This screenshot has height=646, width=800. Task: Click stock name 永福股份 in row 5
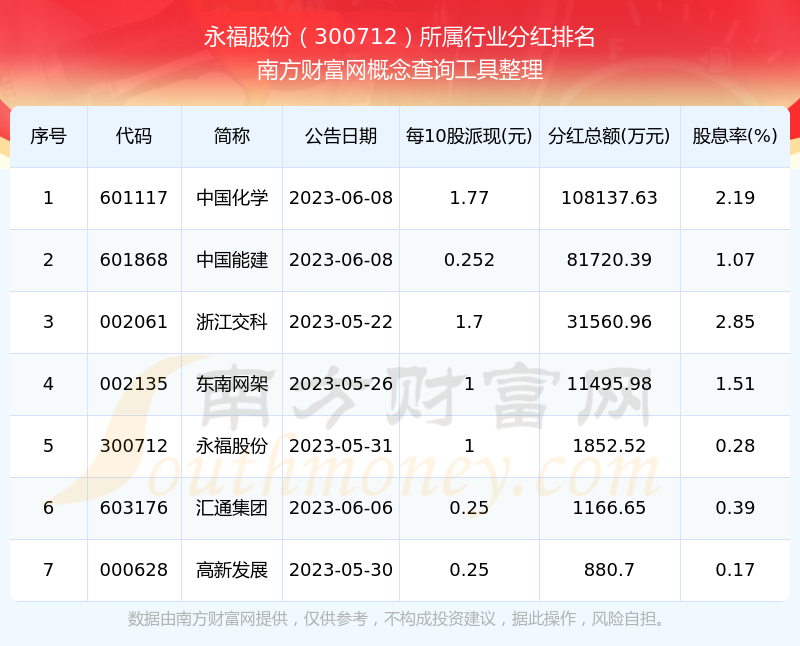click(232, 446)
